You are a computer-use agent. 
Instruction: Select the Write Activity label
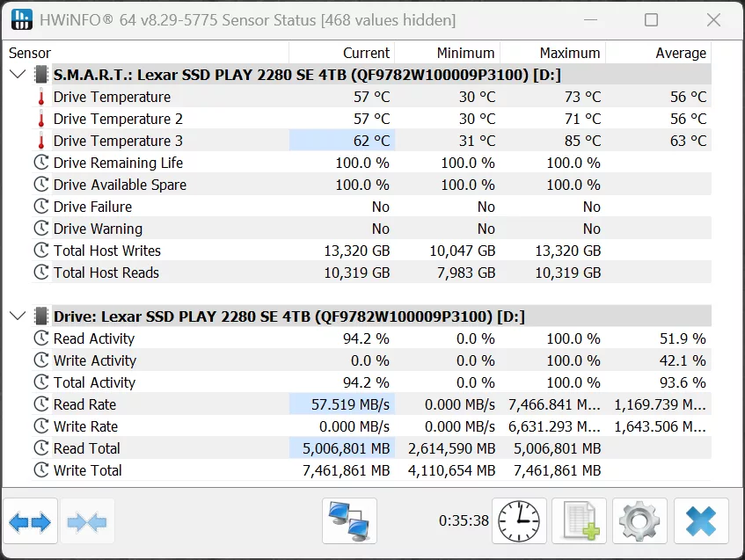94,360
